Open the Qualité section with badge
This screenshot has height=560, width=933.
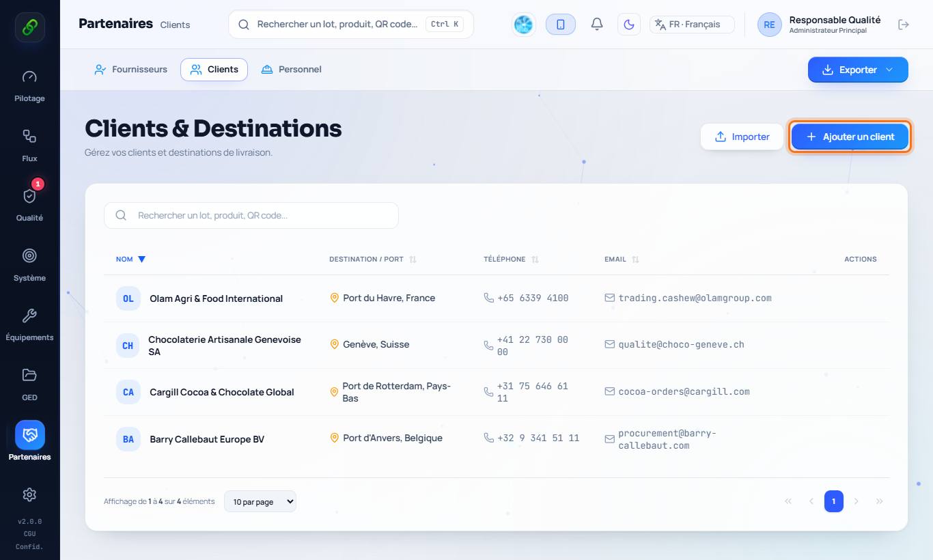click(x=29, y=205)
